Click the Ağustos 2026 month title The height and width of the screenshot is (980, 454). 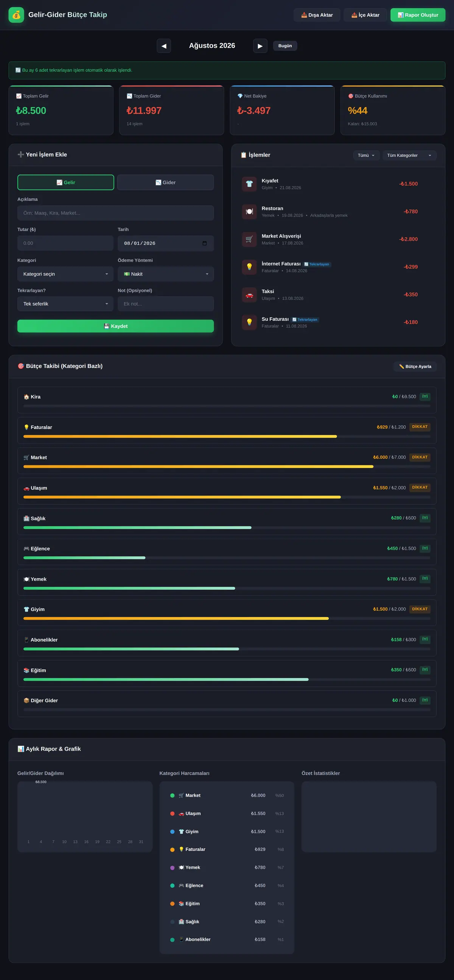click(x=212, y=46)
